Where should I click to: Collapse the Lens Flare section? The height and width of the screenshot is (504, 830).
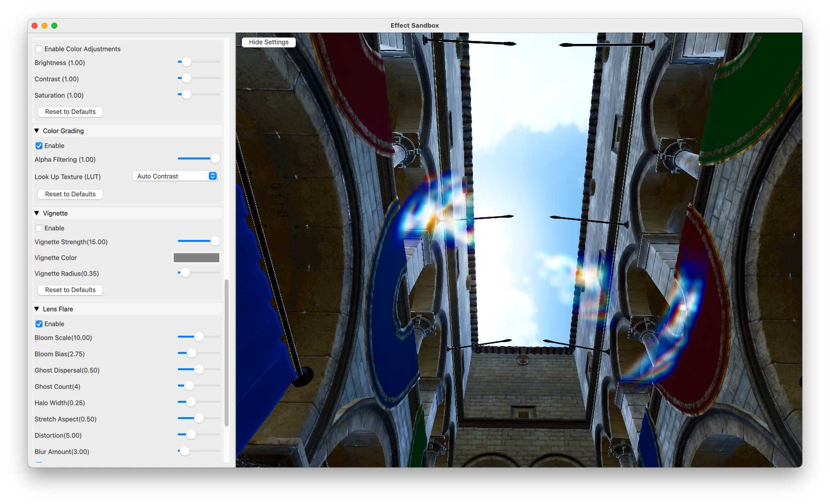click(37, 309)
